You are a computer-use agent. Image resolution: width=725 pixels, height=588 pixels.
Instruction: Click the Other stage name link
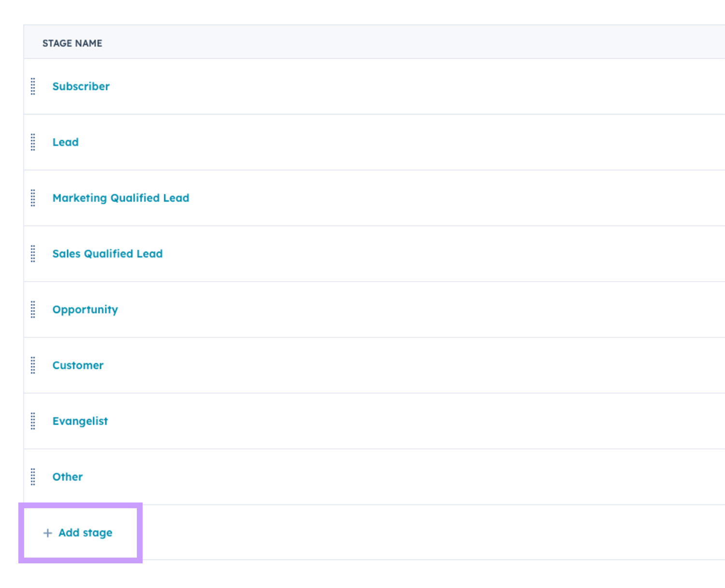tap(67, 477)
